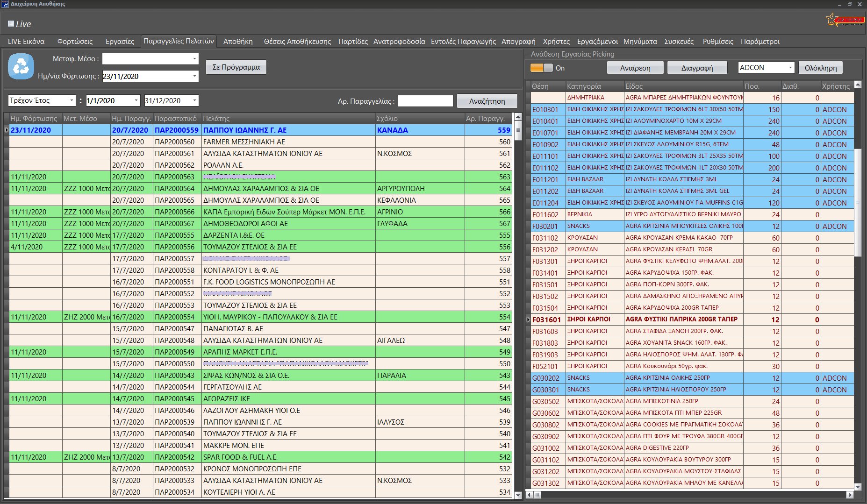867x504 pixels.
Task: Sort by Πελάτης column header
Action: point(288,119)
